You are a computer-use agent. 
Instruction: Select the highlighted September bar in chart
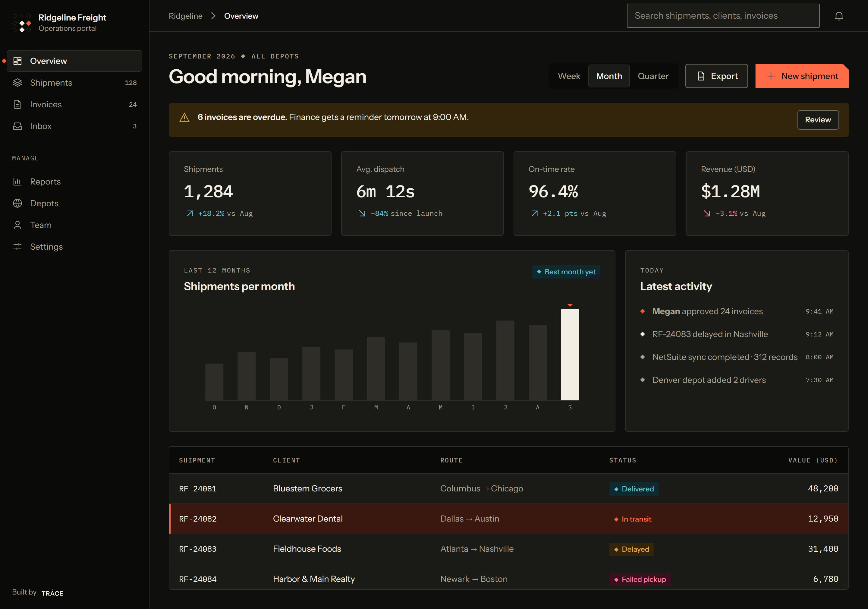[570, 355]
